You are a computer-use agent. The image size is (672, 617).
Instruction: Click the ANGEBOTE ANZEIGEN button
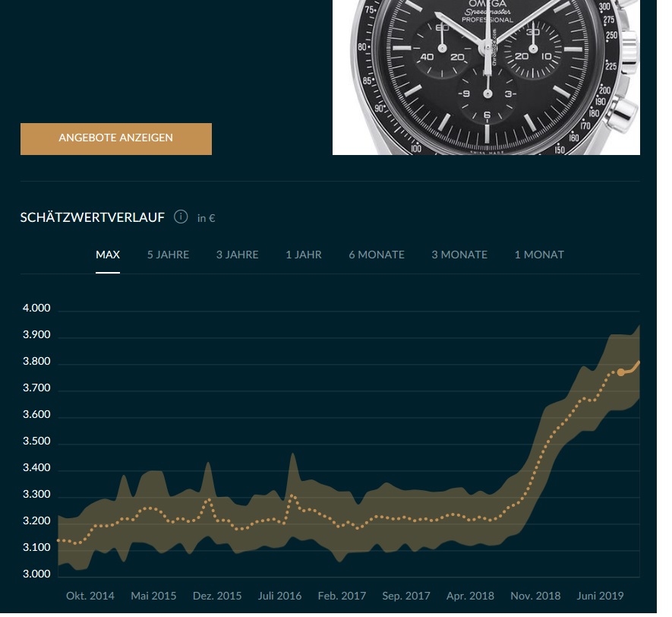(x=116, y=138)
